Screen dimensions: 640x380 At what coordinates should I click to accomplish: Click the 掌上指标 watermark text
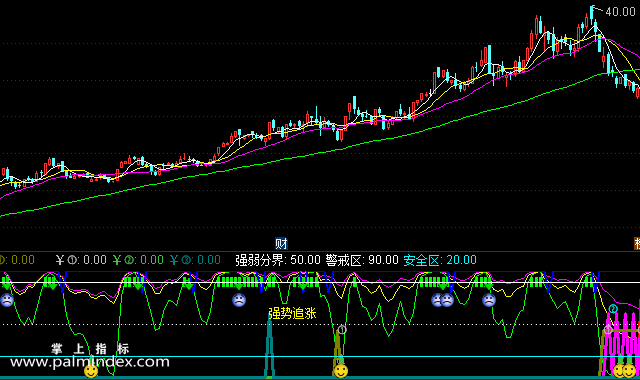[x=90, y=349]
